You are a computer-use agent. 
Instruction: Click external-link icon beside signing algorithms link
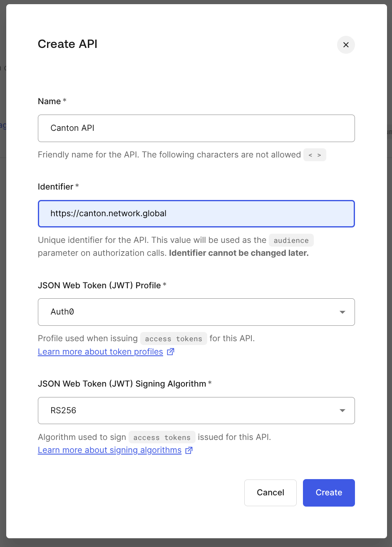click(x=189, y=450)
